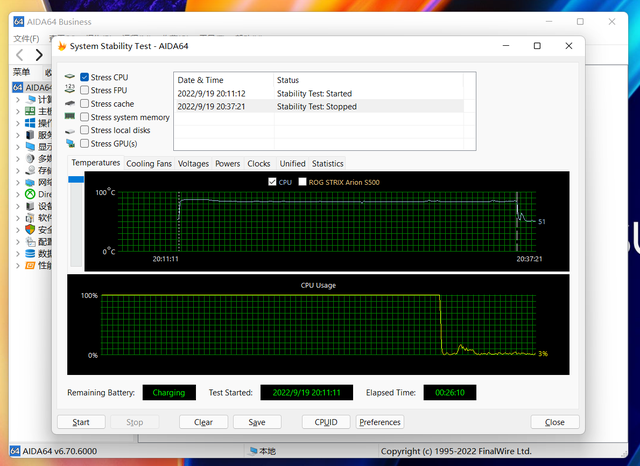This screenshot has width=640, height=466.
Task: Select the storage icon in the AIDA64 tree
Action: 30,170
